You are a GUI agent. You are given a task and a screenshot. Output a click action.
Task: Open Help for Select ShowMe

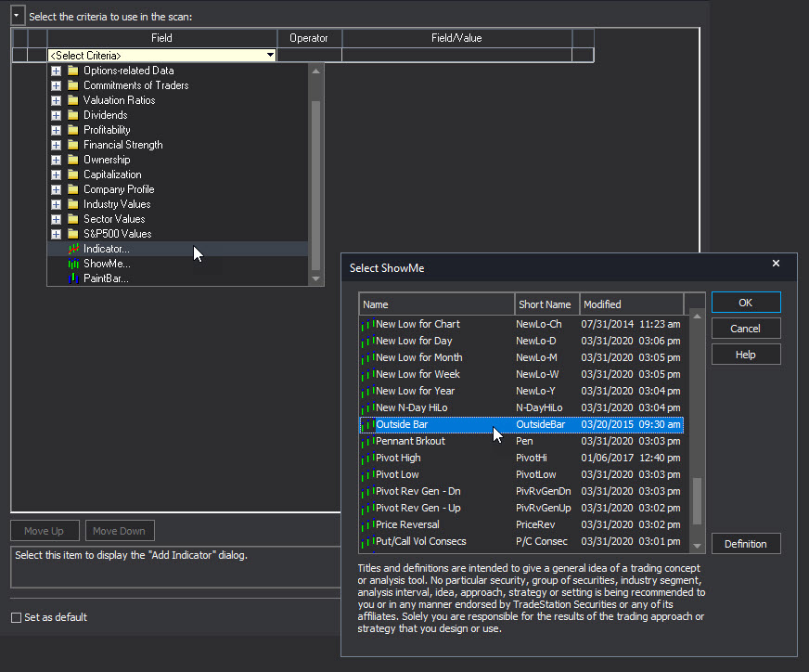click(x=746, y=355)
